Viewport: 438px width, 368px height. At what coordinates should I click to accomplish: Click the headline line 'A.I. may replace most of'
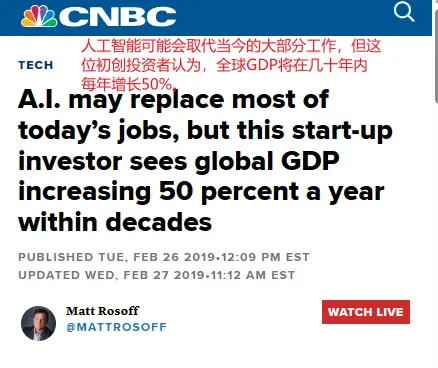[174, 100]
